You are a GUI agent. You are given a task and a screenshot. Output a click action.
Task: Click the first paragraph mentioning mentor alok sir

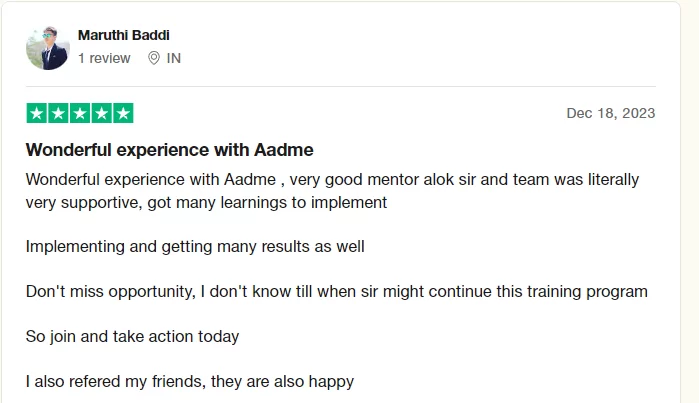point(332,191)
